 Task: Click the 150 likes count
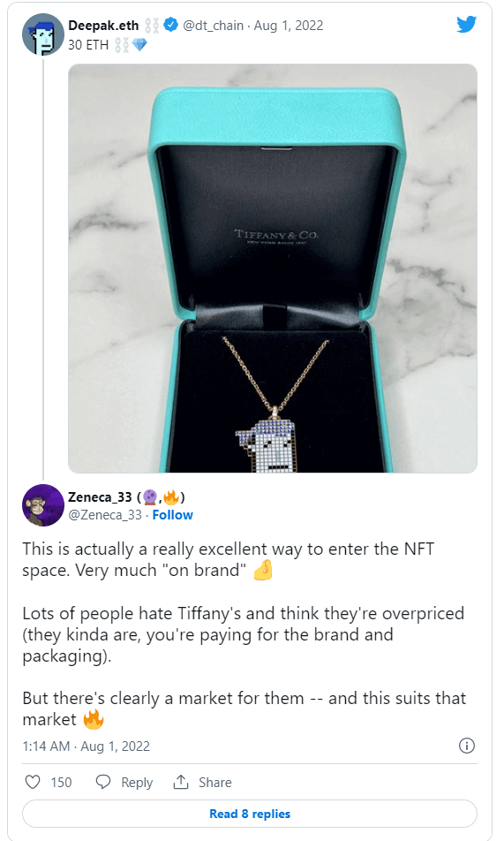pyautogui.click(x=61, y=783)
